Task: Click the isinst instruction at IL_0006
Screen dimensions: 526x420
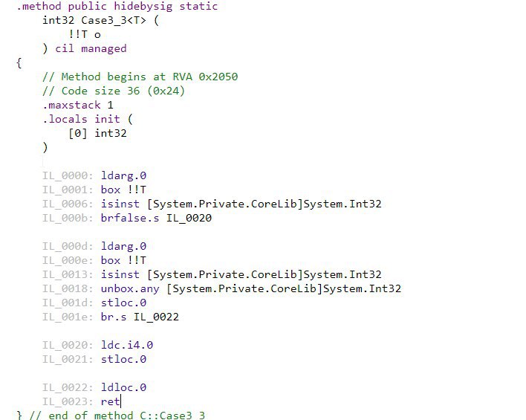Action: 241,204
